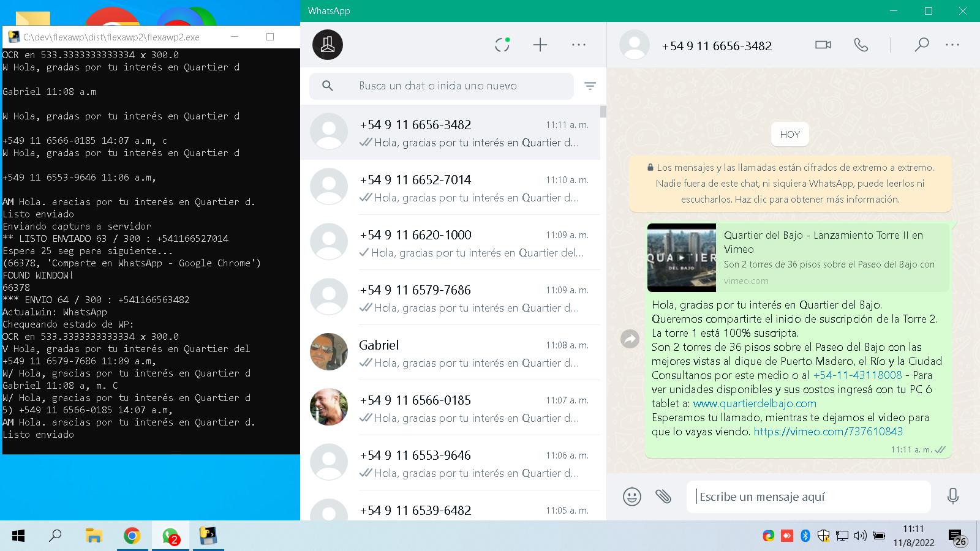
Task: Forward the message using the arrow icon
Action: tap(630, 339)
